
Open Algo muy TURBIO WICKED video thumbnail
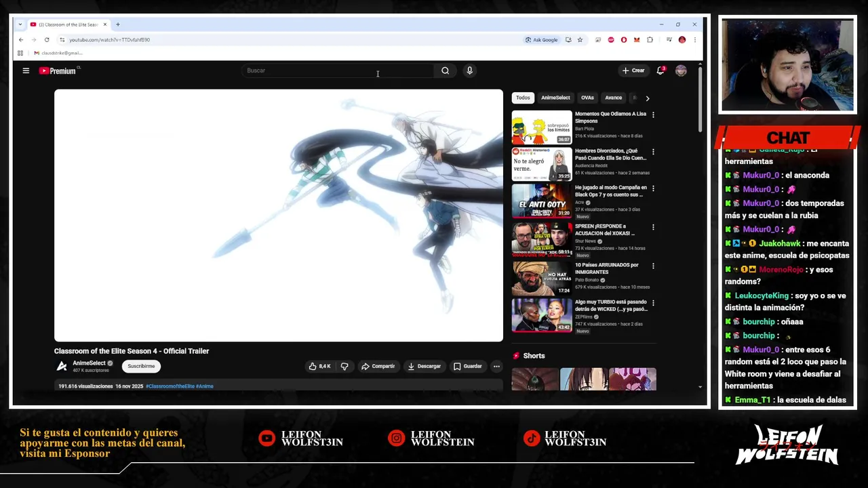click(542, 315)
